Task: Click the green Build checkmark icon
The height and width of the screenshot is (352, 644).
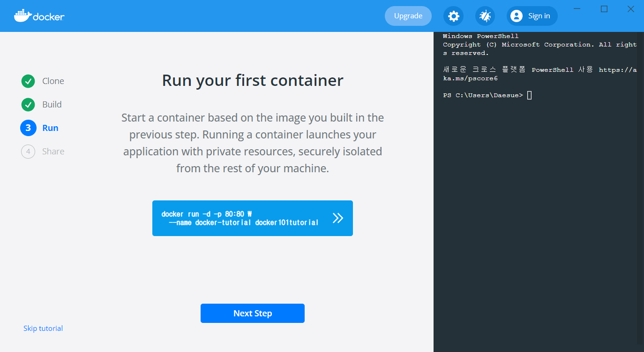Action: (28, 105)
